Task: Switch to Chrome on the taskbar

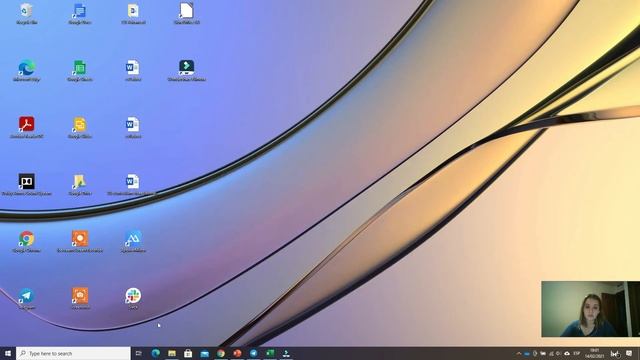Action: point(221,353)
